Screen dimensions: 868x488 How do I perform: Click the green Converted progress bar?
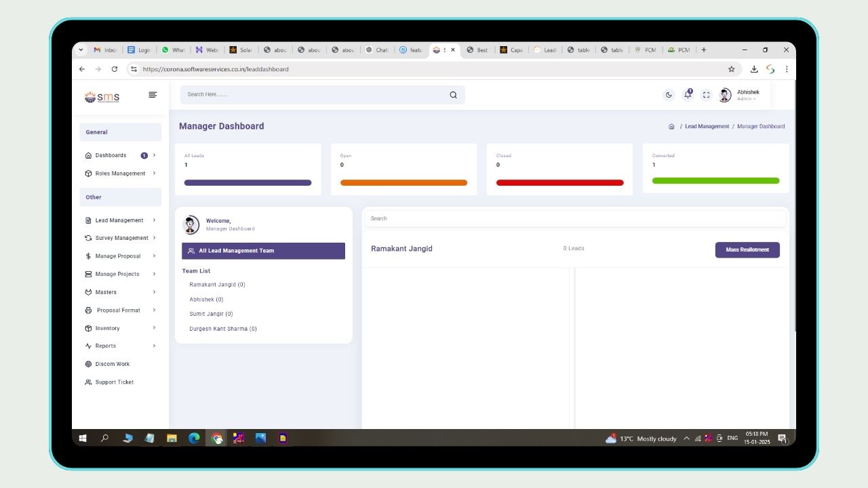coord(715,181)
